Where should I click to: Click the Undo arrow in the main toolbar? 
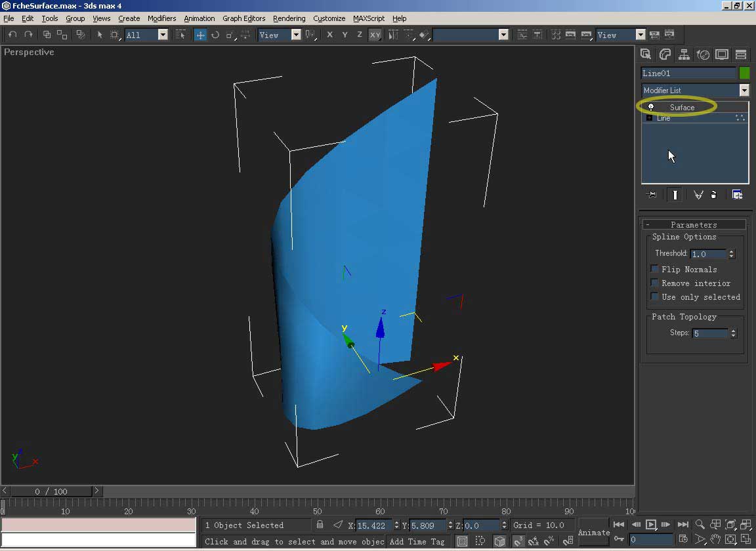click(12, 35)
